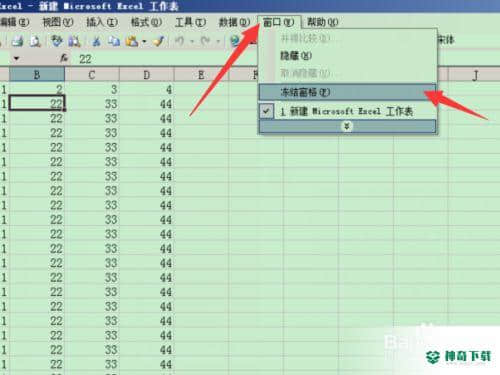Select 隐藏 in the Window menu
The image size is (500, 375).
[x=296, y=56]
